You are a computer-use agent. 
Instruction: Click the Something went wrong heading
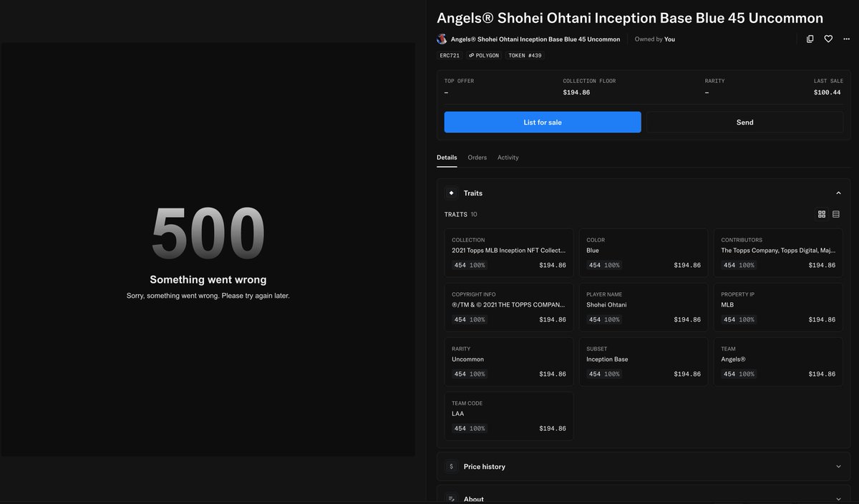coord(208,280)
